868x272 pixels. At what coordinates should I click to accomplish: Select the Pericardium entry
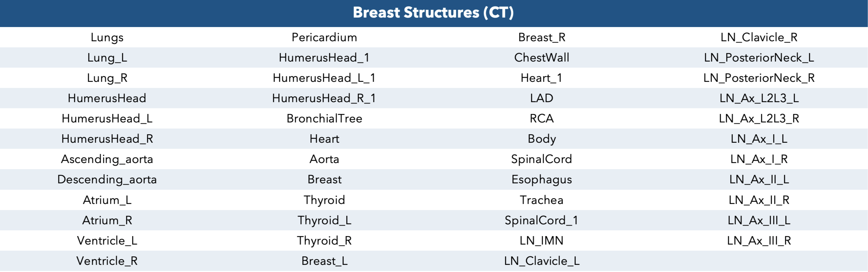(x=324, y=37)
